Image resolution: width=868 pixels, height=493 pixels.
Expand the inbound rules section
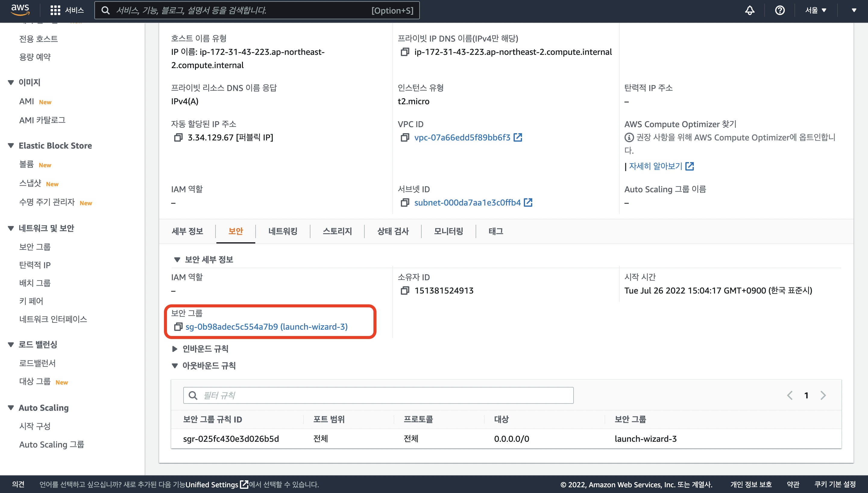[175, 349]
